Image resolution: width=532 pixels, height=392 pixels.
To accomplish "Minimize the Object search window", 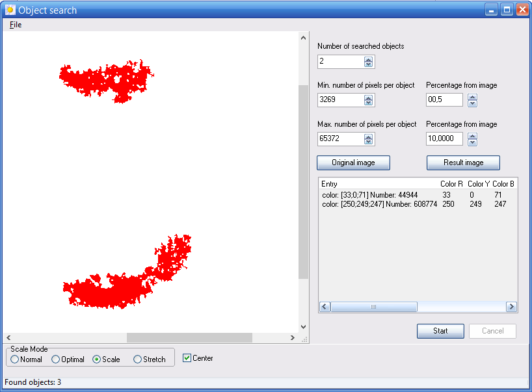I will tap(491, 10).
